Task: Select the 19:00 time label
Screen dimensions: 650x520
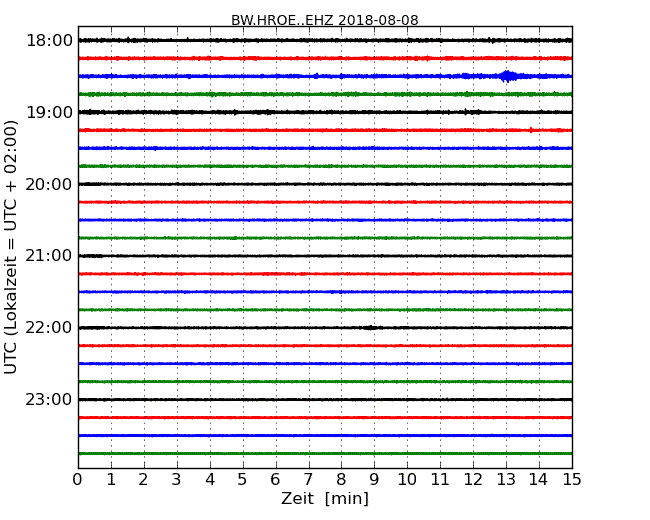Action: tap(49, 112)
